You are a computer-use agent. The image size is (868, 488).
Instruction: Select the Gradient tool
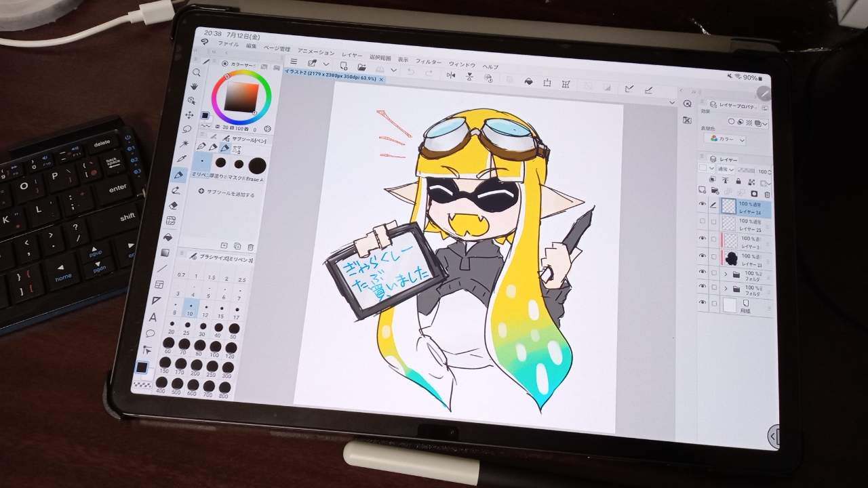165,253
